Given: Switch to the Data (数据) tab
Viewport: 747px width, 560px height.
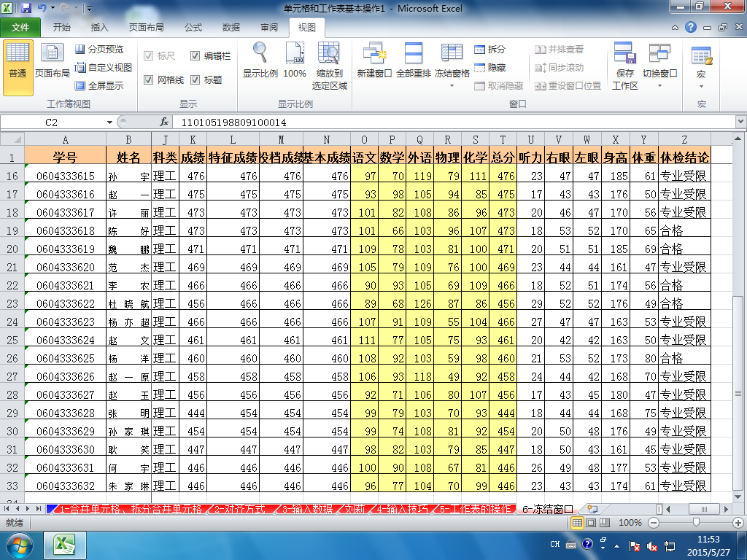Looking at the screenshot, I should (231, 28).
